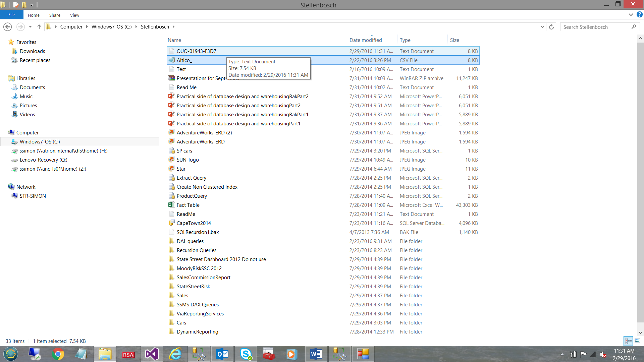Refresh the folder with the refresh icon
This screenshot has height=362, width=644.
pyautogui.click(x=551, y=26)
